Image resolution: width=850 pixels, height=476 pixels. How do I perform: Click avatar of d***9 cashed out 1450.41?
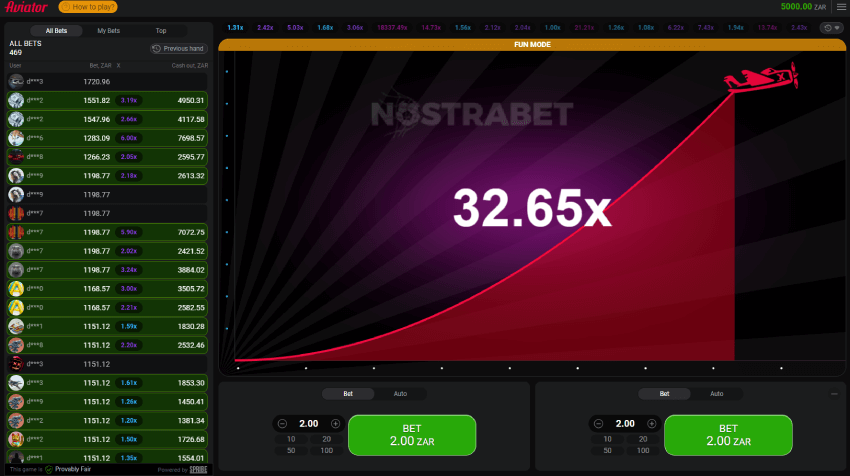pos(16,402)
